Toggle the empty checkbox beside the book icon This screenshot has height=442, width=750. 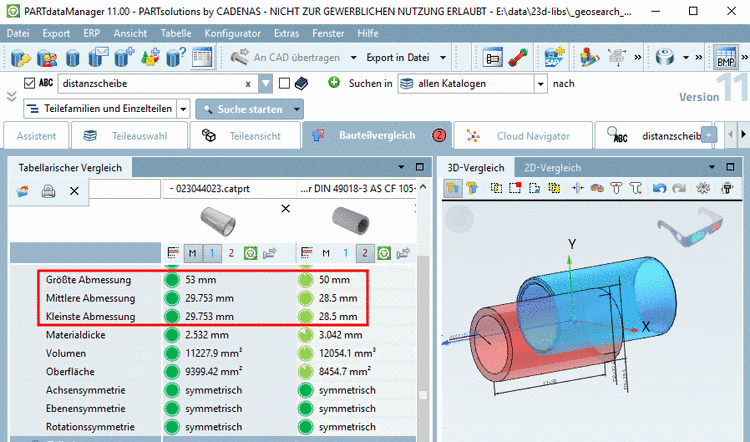[285, 84]
